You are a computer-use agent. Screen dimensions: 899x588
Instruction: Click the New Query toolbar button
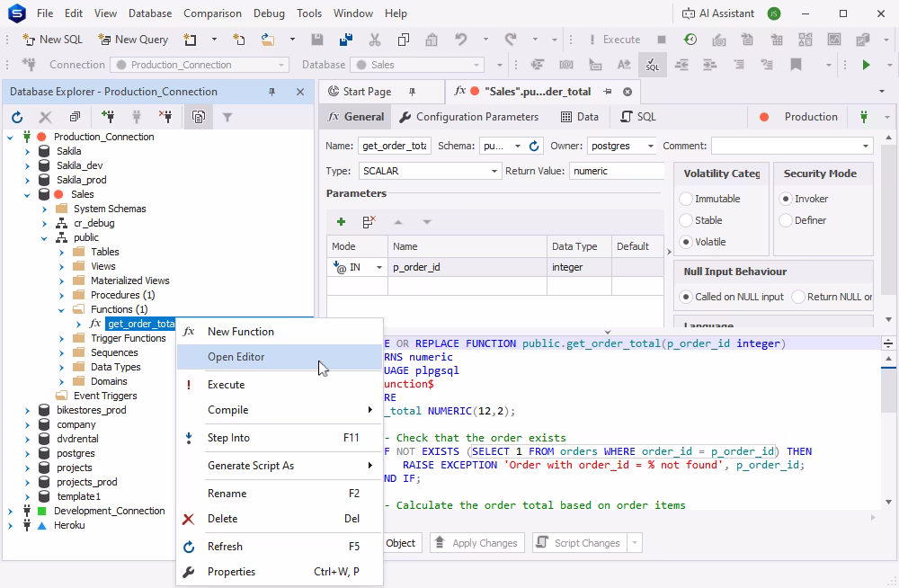pyautogui.click(x=133, y=40)
